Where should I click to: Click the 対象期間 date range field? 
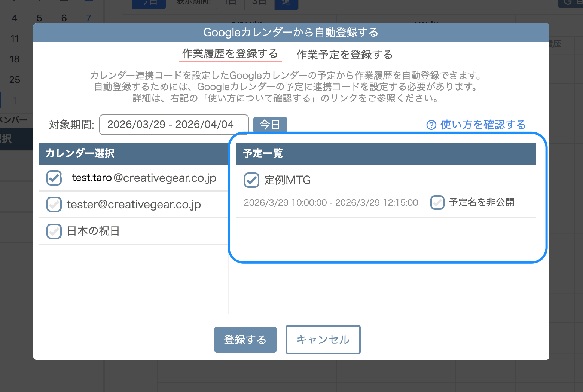point(174,124)
